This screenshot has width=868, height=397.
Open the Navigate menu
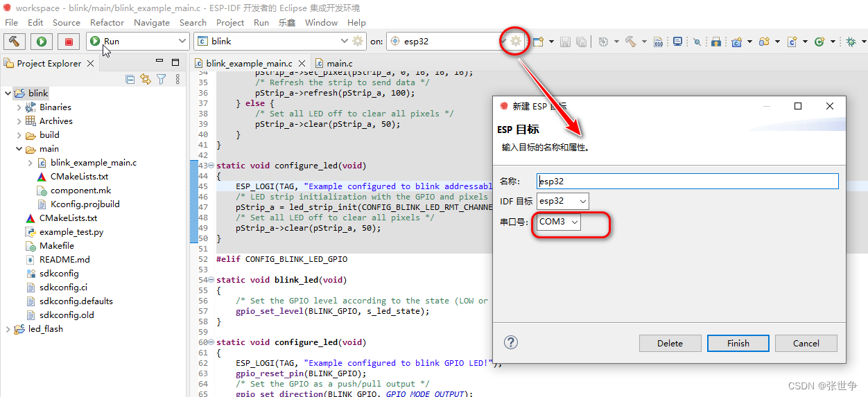click(x=152, y=22)
